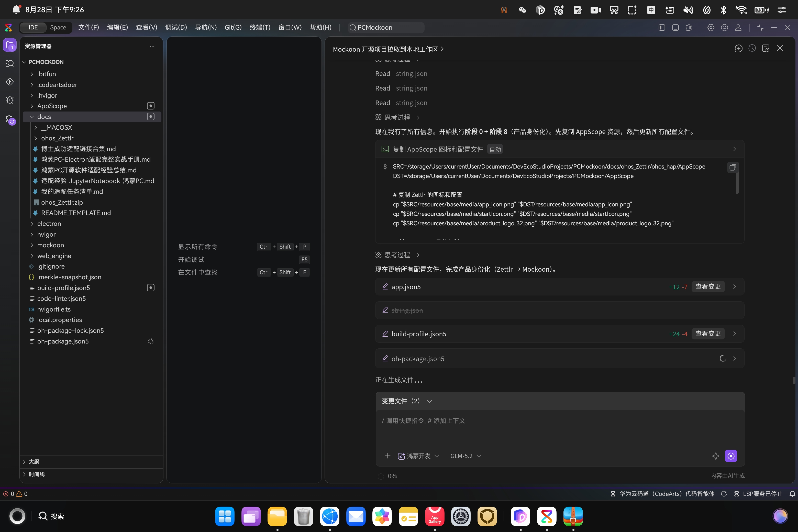Click 查看变更 for app.json5
798x532 pixels.
coord(708,287)
